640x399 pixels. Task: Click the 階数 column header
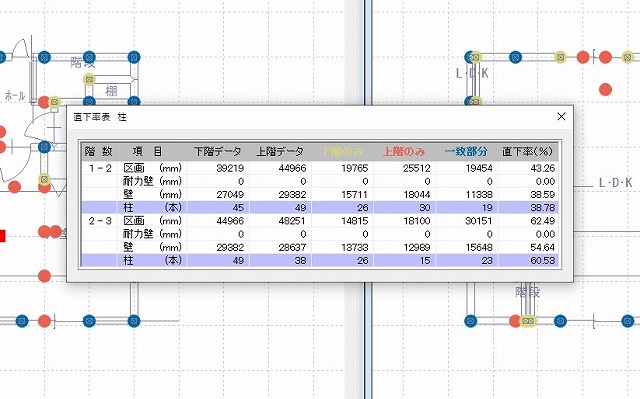[x=99, y=152]
